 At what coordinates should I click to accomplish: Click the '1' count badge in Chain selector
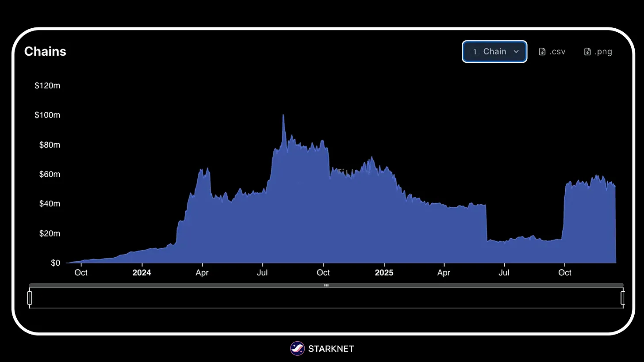[x=475, y=52]
